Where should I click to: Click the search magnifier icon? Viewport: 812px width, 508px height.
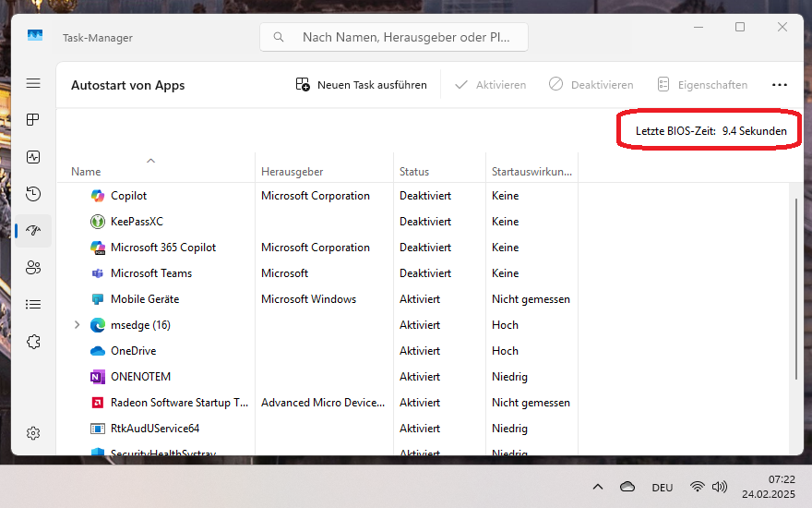pos(279,37)
